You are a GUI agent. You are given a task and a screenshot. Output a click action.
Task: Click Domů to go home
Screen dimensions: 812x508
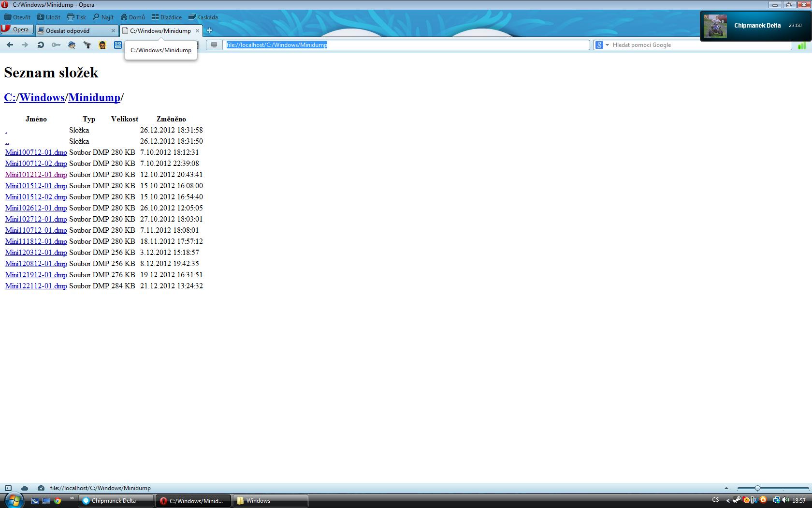[x=132, y=17]
